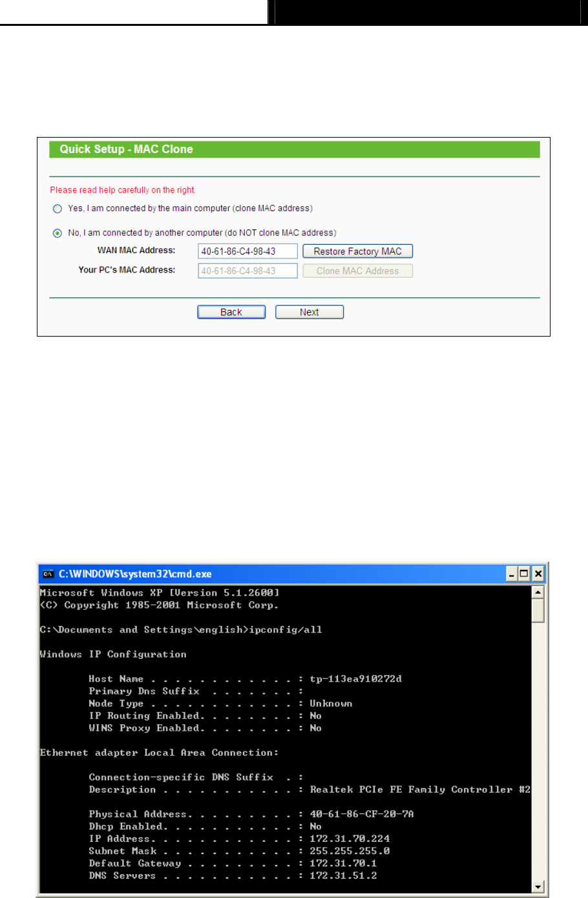The width and height of the screenshot is (588, 898).
Task: Click the 'Quick Setup - MAC Clone' heading
Action: (127, 149)
